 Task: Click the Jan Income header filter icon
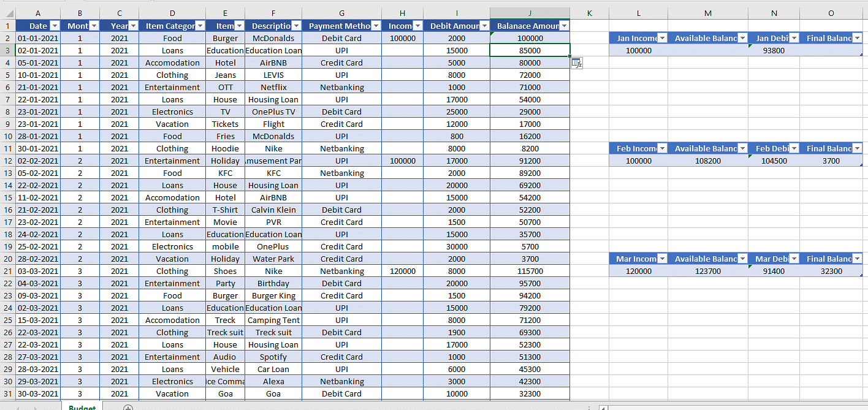662,38
